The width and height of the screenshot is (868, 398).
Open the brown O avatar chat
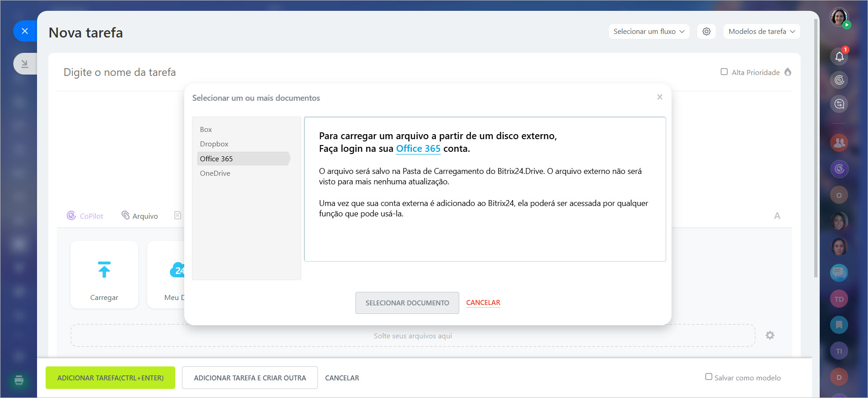pos(839,195)
